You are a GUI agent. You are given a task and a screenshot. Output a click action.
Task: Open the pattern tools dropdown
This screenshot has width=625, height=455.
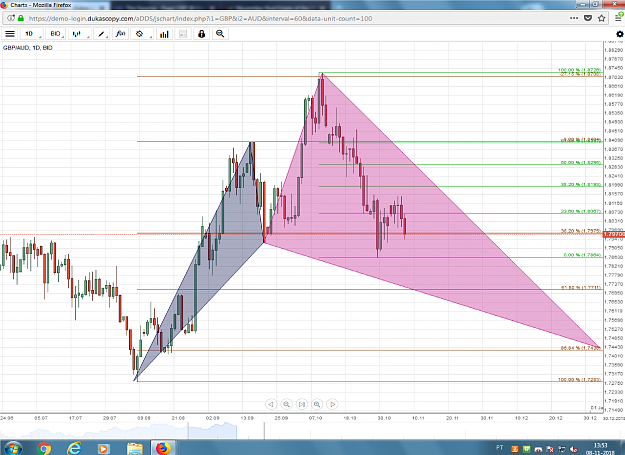coord(142,34)
